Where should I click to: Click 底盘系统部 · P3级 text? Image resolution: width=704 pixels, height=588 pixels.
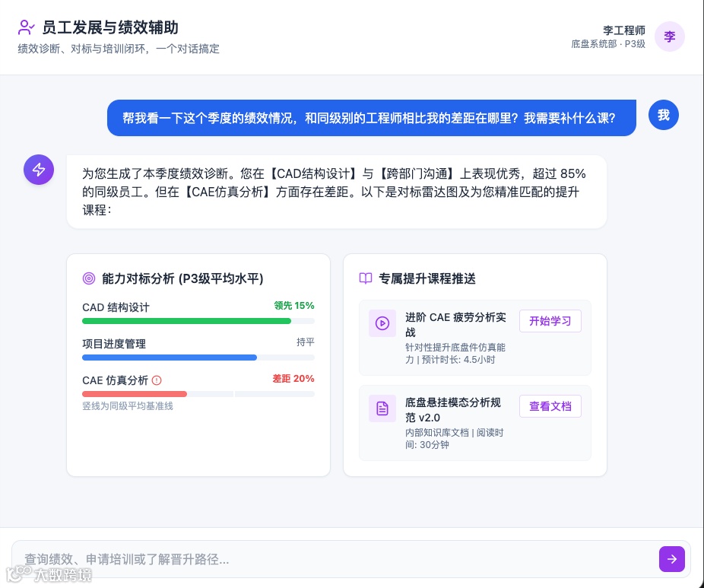pos(608,44)
